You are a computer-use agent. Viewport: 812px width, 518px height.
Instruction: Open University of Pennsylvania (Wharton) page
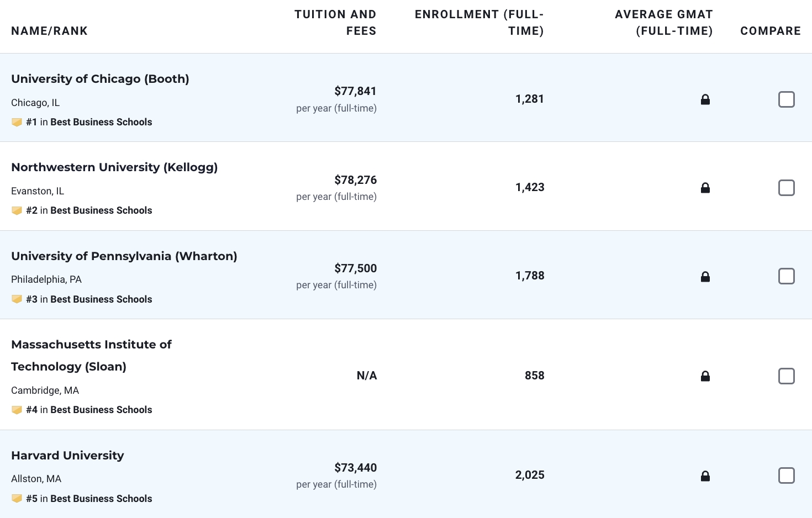pos(124,256)
